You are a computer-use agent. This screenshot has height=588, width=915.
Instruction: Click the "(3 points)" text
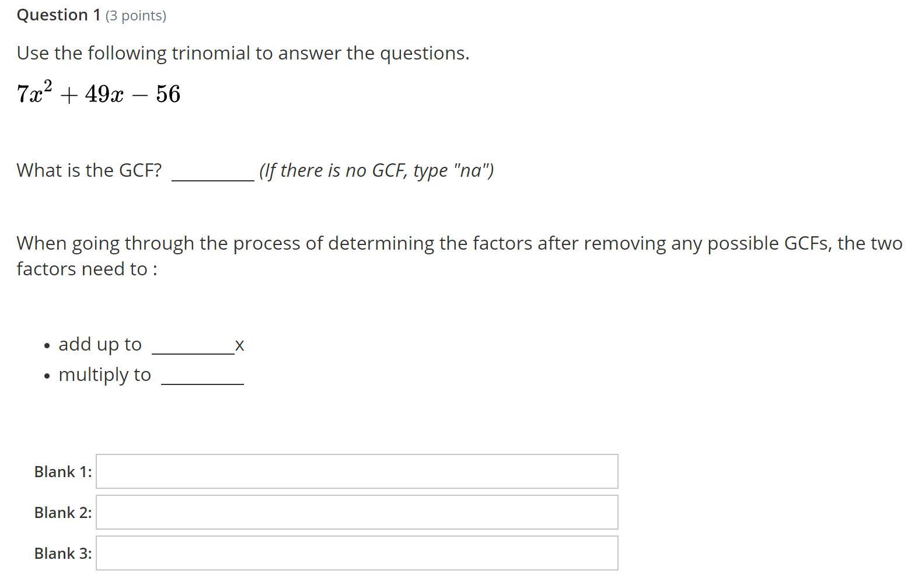tap(136, 16)
